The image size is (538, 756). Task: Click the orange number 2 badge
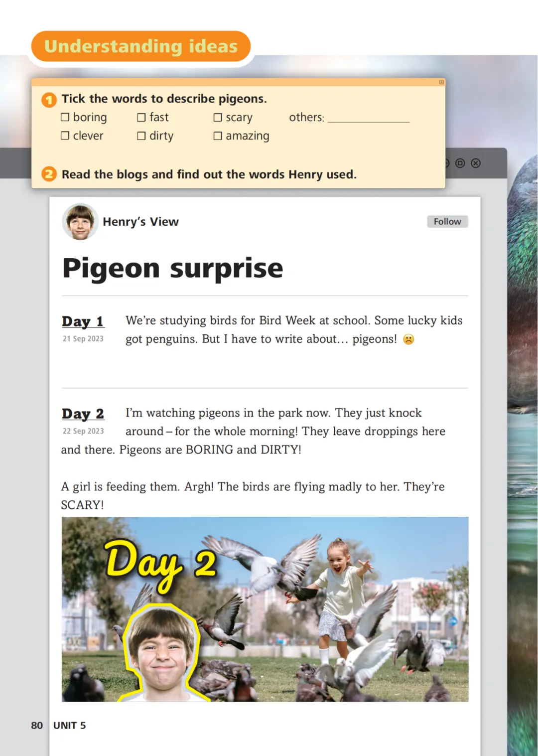pos(49,174)
